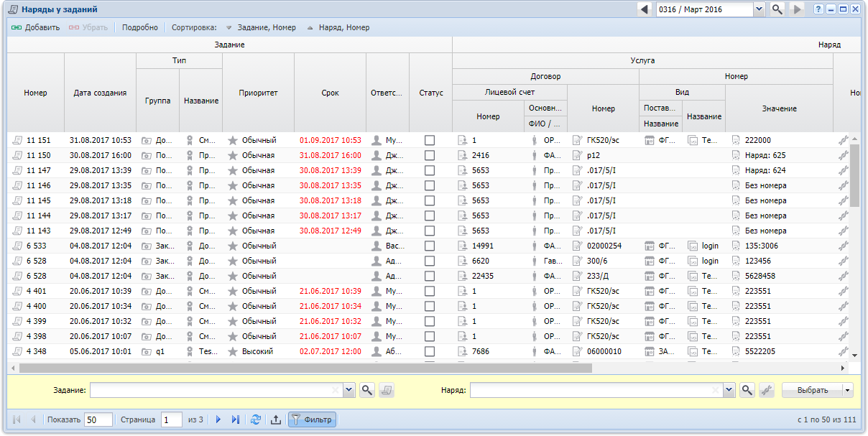Toggle status checkbox for task 11 145
This screenshot has height=436, width=868.
pos(430,200)
